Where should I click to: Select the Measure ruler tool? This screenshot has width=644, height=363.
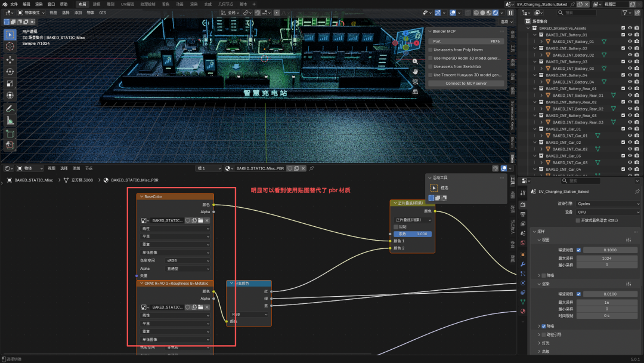point(10,121)
